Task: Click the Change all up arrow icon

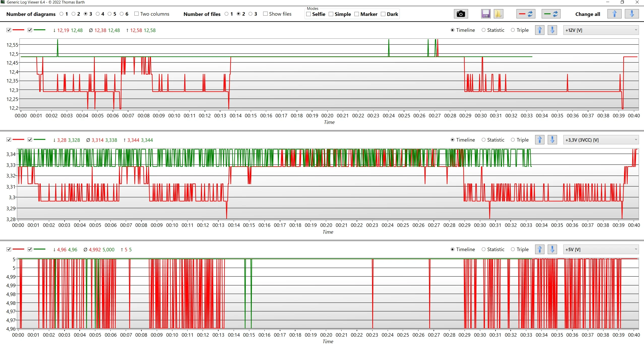Action: 614,14
